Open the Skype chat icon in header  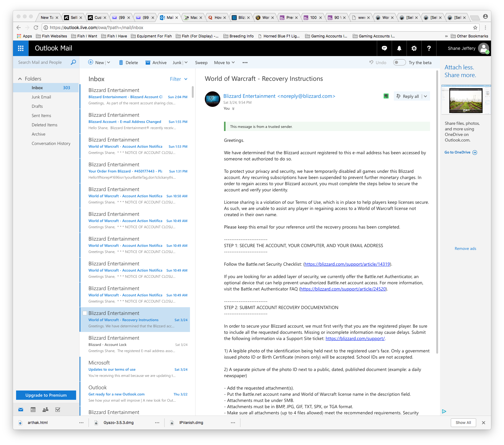(x=384, y=48)
